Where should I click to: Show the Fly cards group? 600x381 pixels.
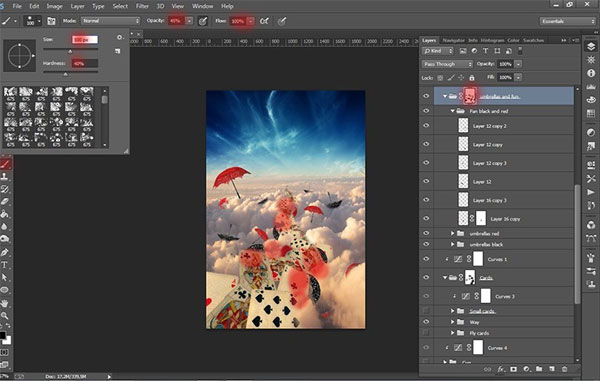[426, 333]
